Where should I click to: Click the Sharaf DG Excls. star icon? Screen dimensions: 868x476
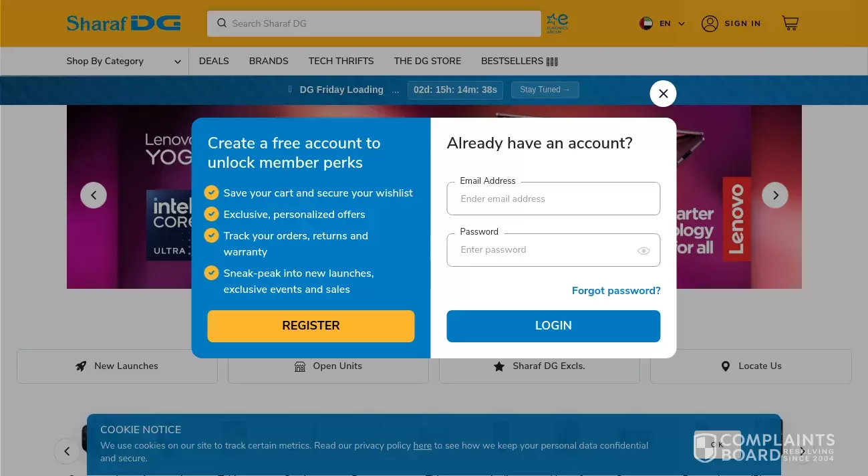[x=499, y=366]
